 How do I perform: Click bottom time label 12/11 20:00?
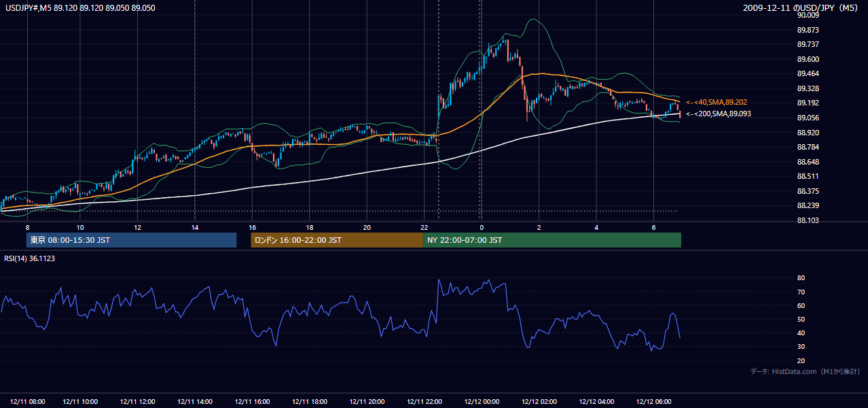367,401
